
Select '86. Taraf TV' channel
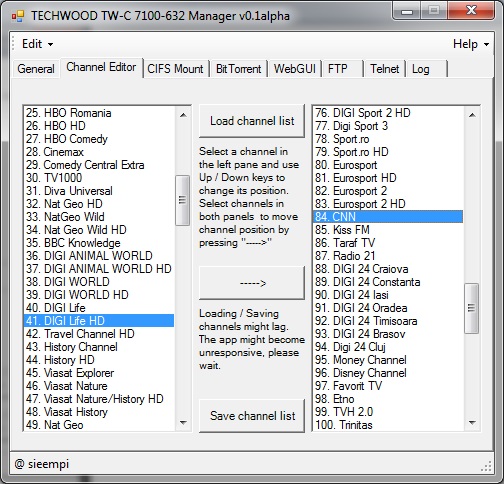tap(388, 243)
